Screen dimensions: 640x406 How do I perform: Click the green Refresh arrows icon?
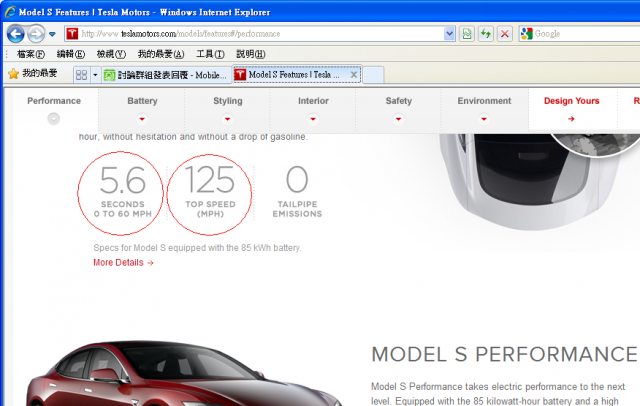[x=486, y=34]
